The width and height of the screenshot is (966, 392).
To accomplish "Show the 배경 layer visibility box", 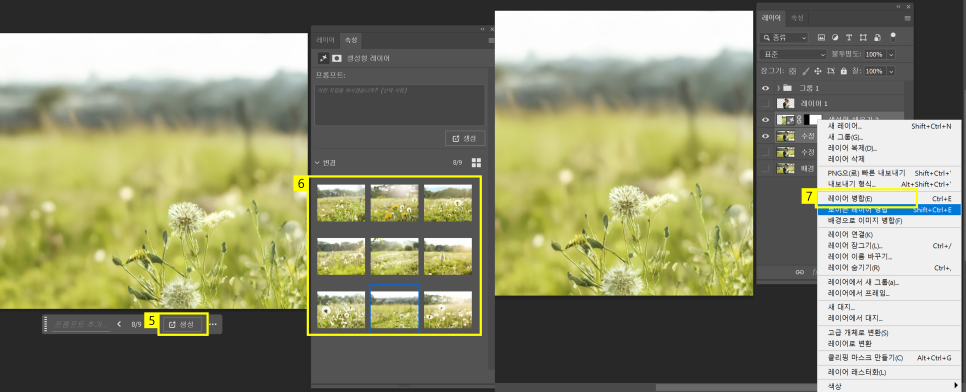I will (x=766, y=168).
